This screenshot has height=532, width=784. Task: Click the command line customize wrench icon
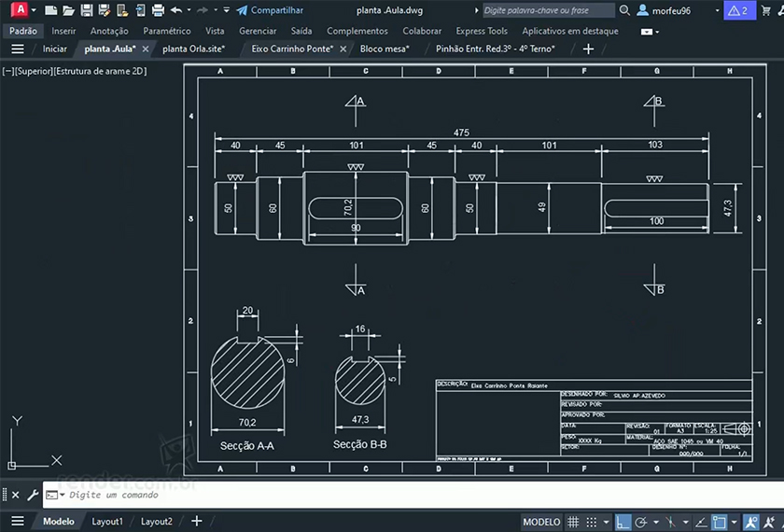[x=33, y=495]
